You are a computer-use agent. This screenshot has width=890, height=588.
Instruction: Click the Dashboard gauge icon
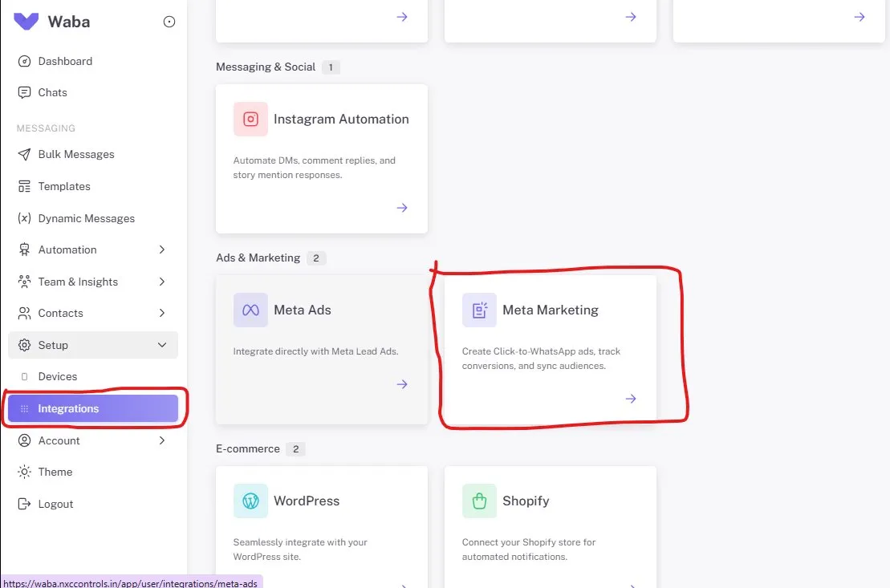coord(24,61)
